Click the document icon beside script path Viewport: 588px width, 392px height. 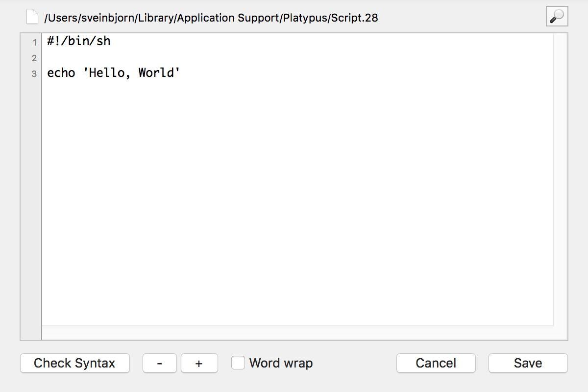32,17
